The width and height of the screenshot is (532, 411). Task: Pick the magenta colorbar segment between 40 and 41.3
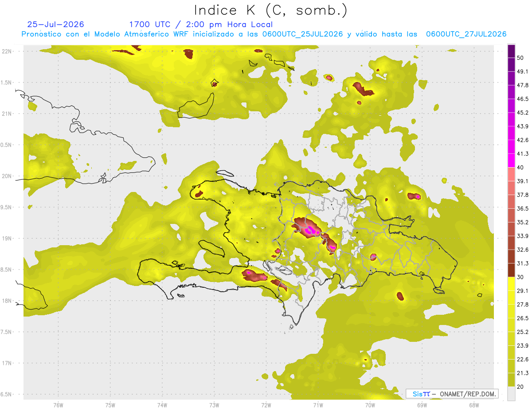(x=511, y=160)
